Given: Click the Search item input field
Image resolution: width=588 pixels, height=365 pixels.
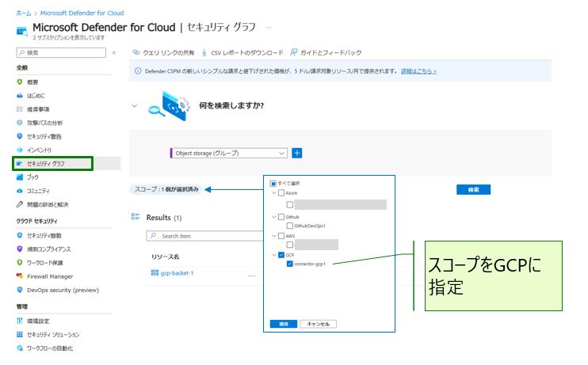Looking at the screenshot, I should [x=205, y=236].
